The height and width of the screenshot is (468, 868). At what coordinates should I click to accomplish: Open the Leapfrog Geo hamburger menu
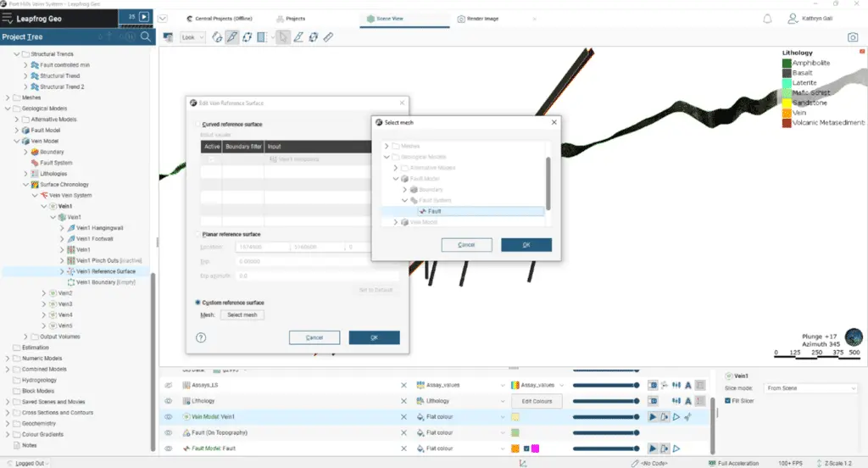click(7, 19)
